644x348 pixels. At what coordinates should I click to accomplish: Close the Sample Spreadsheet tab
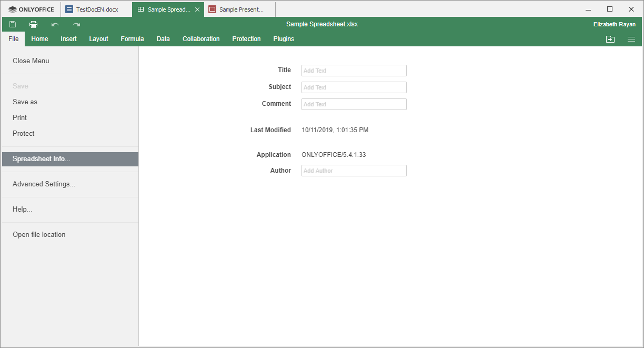click(x=197, y=9)
